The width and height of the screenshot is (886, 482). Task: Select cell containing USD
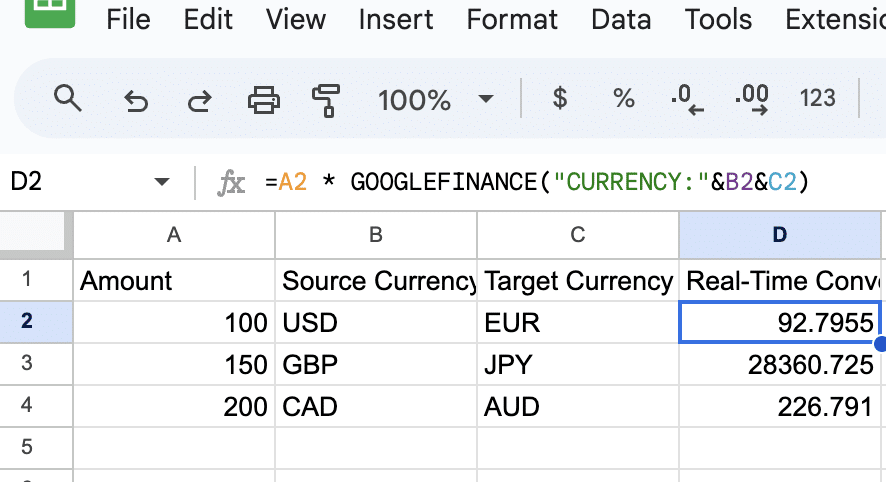[376, 322]
